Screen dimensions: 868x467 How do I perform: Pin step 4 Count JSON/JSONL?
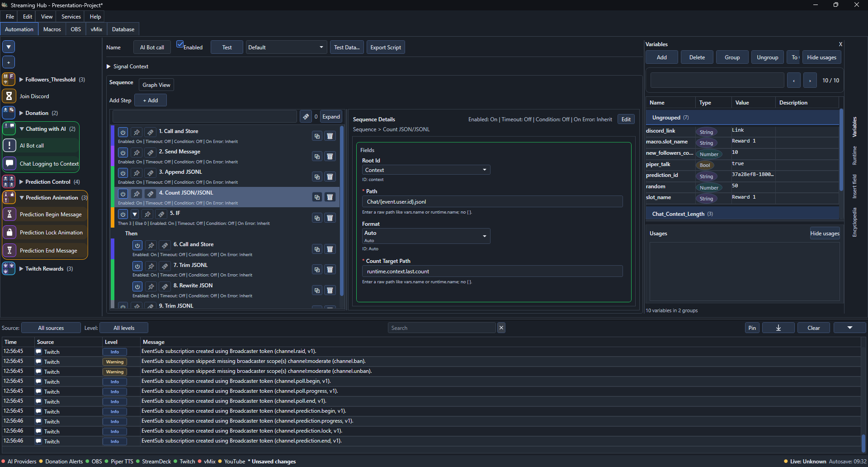coord(137,194)
